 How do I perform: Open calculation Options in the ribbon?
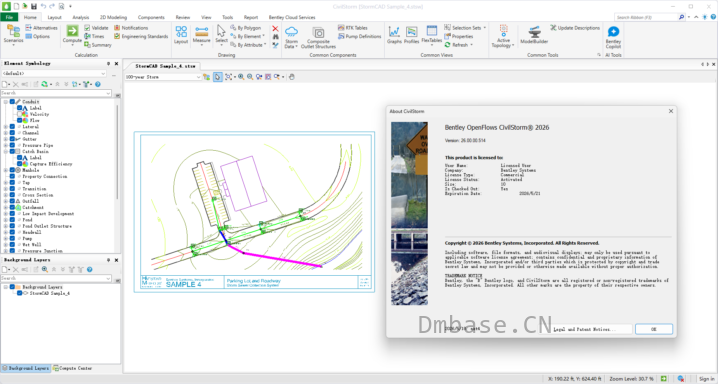click(38, 37)
